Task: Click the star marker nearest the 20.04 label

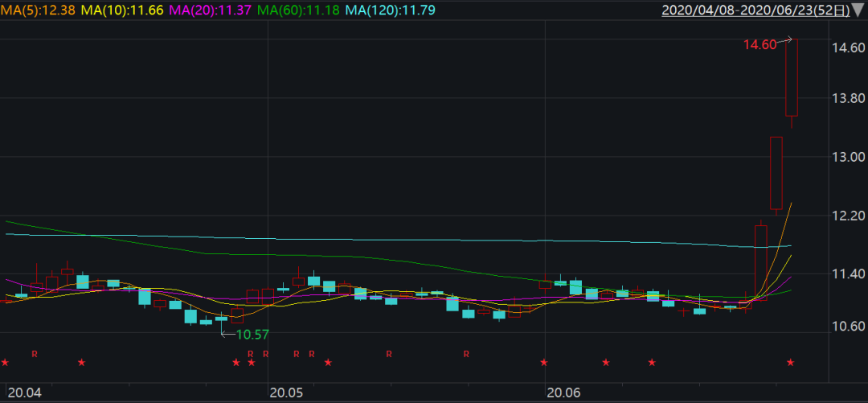Action: pyautogui.click(x=5, y=363)
